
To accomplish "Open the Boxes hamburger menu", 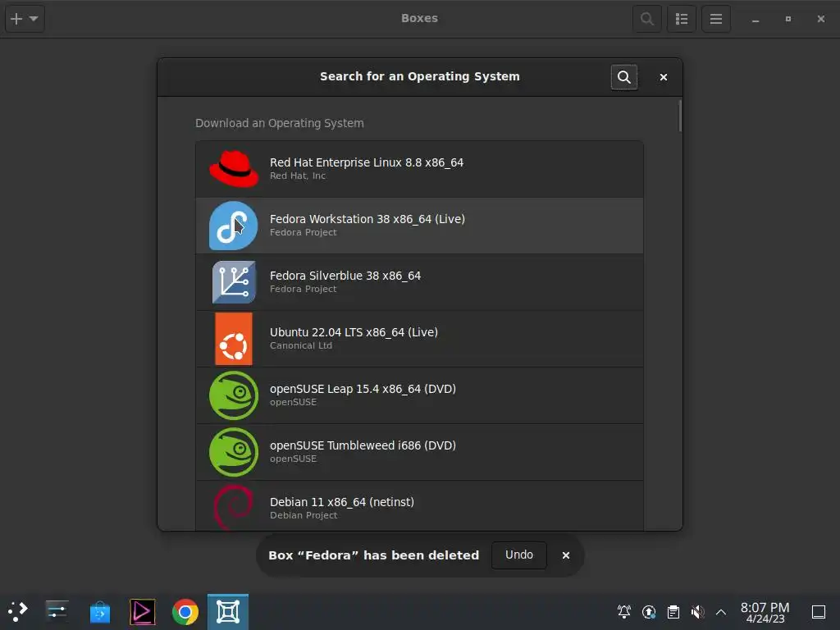I will pyautogui.click(x=716, y=19).
